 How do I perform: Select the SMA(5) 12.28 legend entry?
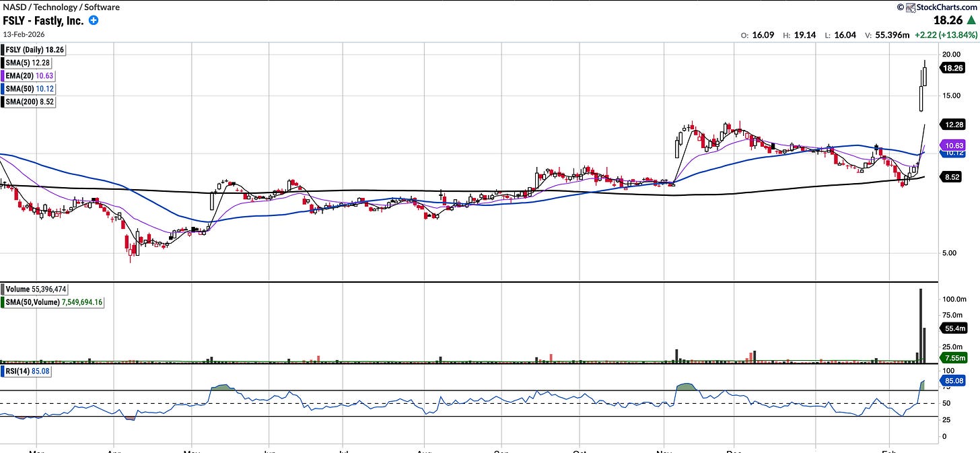(x=27, y=63)
